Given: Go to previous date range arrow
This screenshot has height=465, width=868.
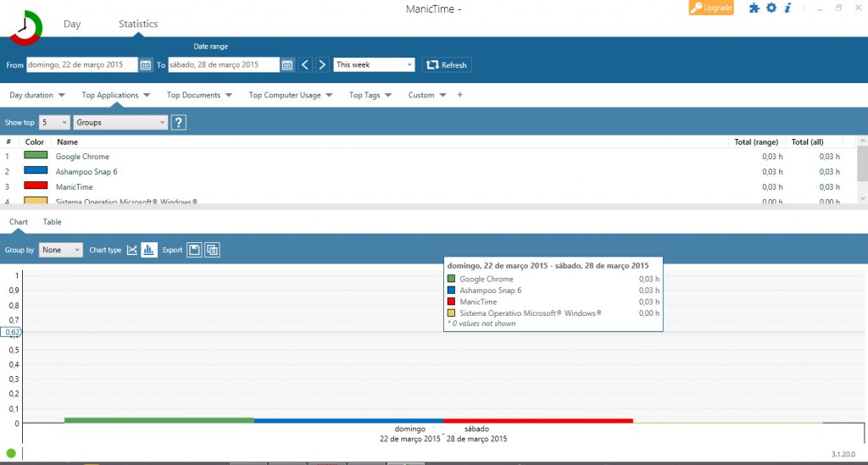Looking at the screenshot, I should coord(305,64).
